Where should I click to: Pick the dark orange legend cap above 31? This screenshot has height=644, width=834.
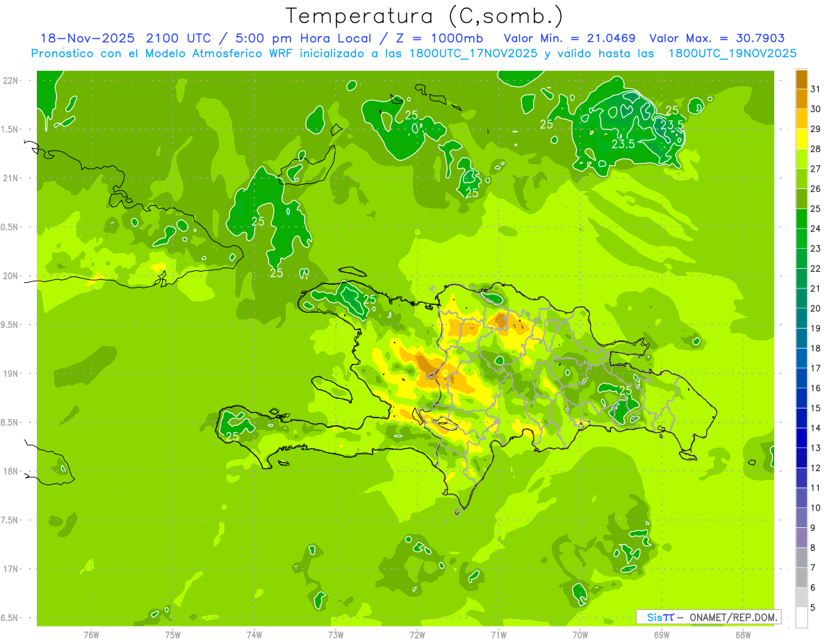click(x=801, y=79)
